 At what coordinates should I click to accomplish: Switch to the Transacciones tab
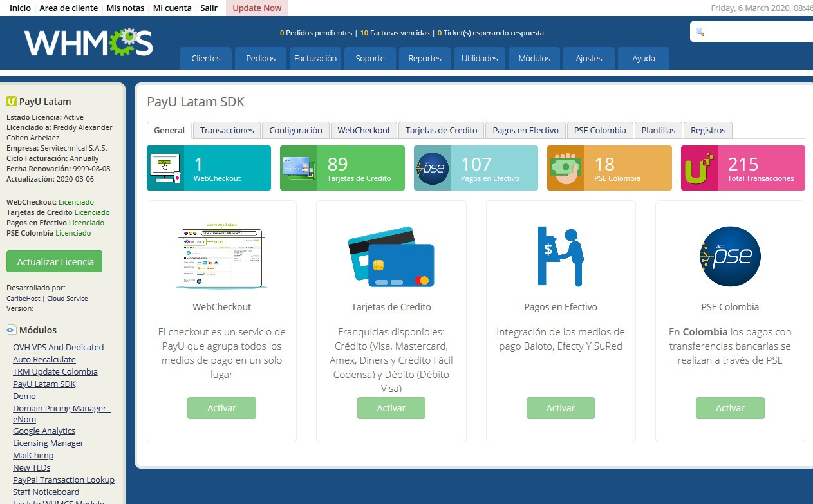[227, 130]
